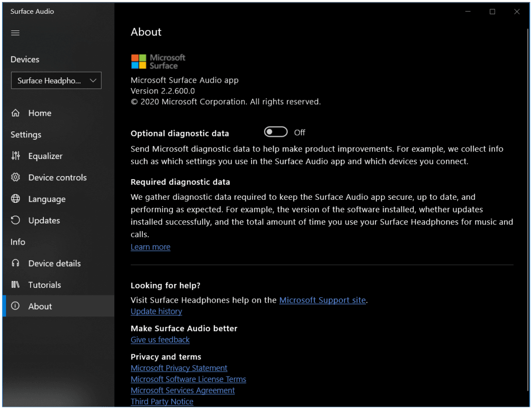
Task: Click the Give us feedback link
Action: (x=160, y=340)
